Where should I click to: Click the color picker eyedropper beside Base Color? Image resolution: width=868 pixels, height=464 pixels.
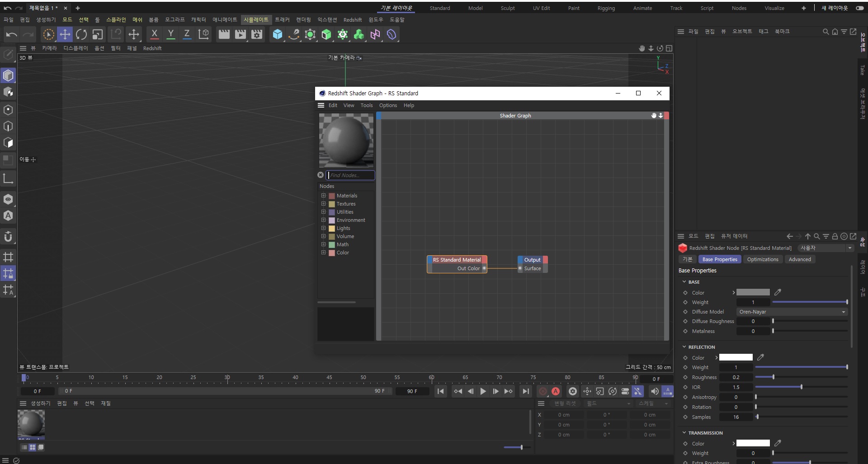pos(778,292)
